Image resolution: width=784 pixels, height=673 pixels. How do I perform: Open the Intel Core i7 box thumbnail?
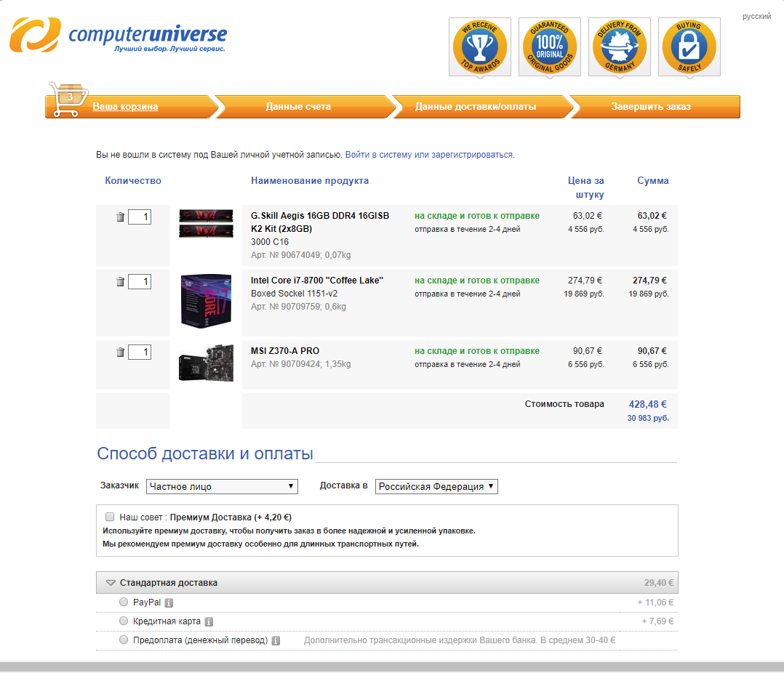coord(206,301)
